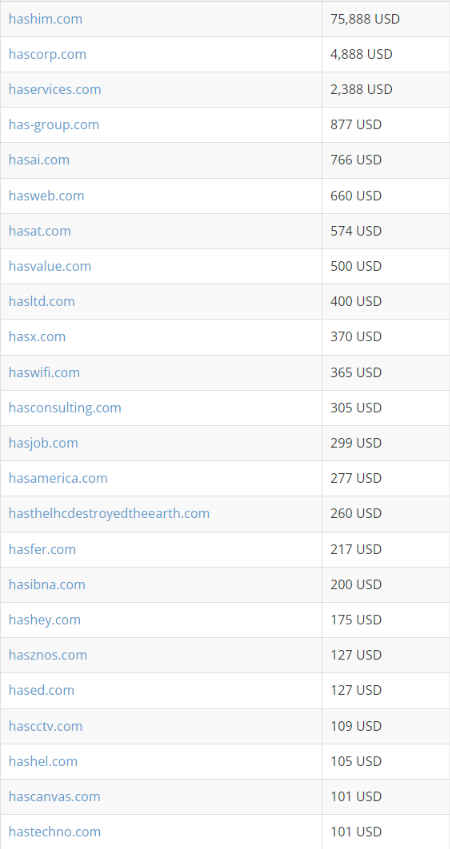Click the hascorp.com link
The height and width of the screenshot is (849, 450).
[47, 54]
